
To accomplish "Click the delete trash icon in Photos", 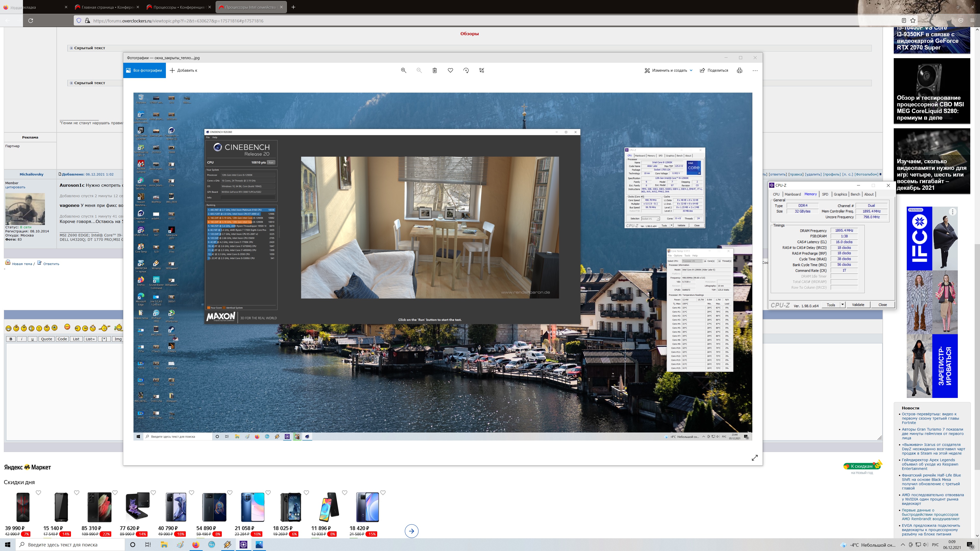I will pos(434,70).
